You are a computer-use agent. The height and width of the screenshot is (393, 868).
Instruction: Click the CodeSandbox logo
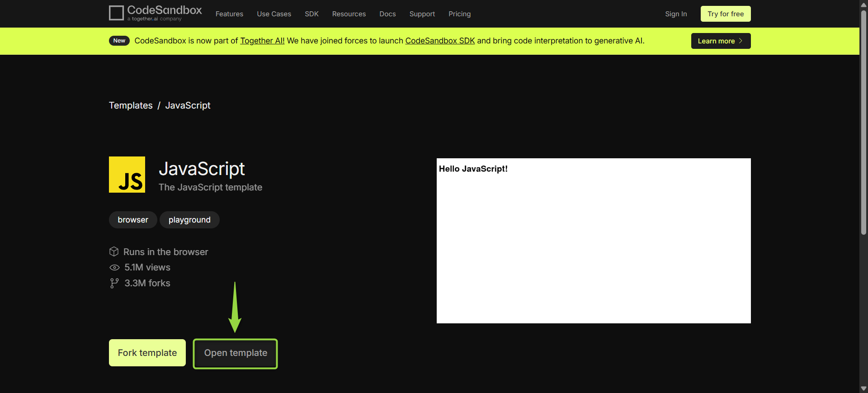click(x=155, y=13)
